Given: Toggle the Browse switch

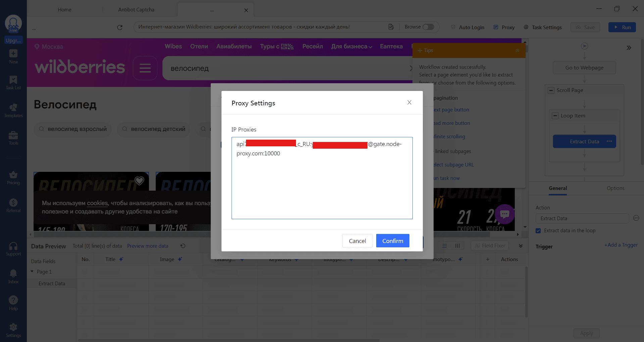Looking at the screenshot, I should pyautogui.click(x=428, y=27).
